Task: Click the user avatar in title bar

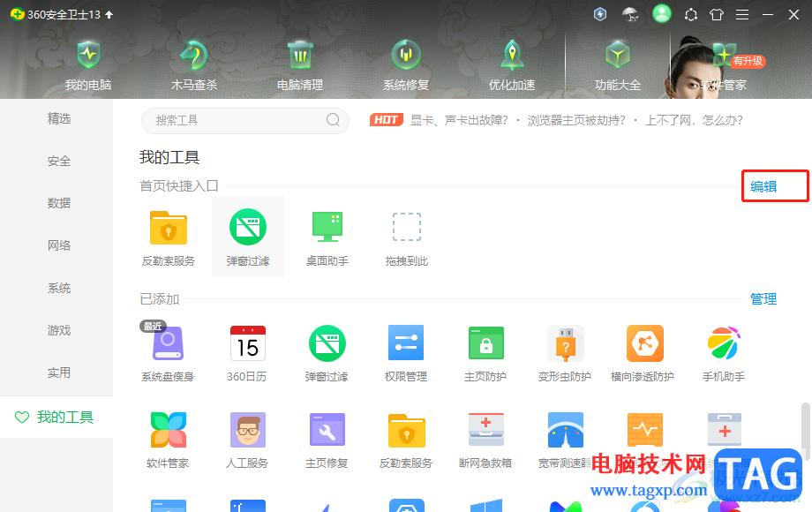Action: (661, 14)
